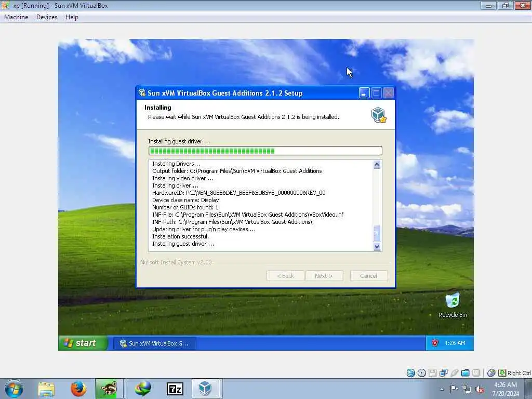Click the XP start button
This screenshot has width=532, height=399.
pyautogui.click(x=83, y=343)
